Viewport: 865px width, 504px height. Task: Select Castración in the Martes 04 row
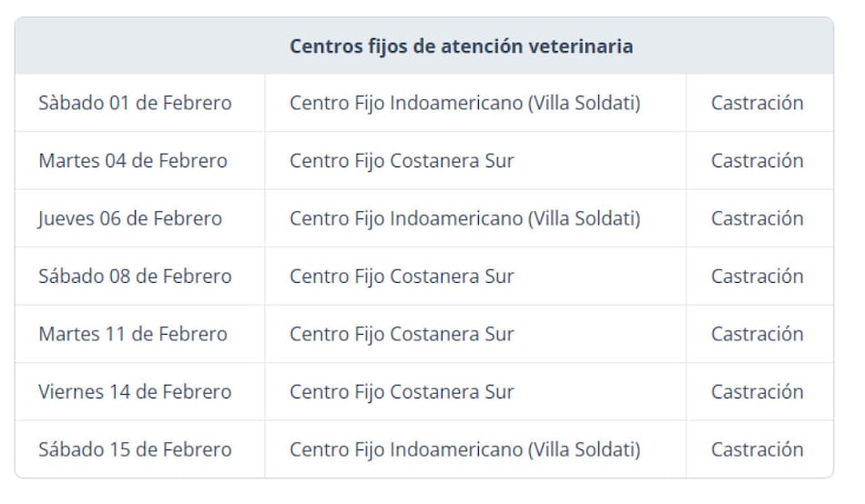757,161
